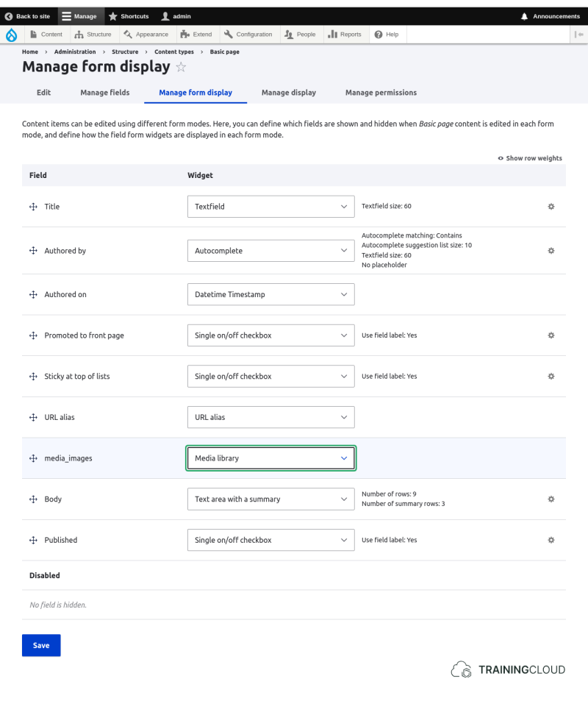Open Published widget dropdown
This screenshot has height=701, width=588.
271,540
